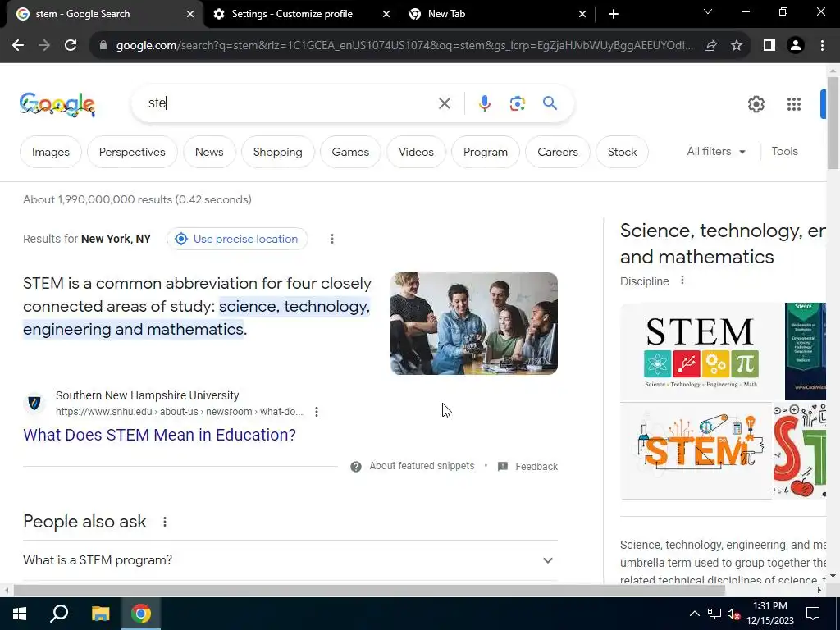
Task: Open People also ask options menu
Action: tap(165, 521)
